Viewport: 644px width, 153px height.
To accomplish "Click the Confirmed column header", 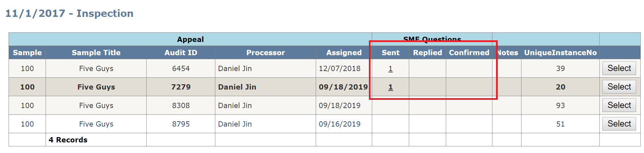I will (469, 53).
